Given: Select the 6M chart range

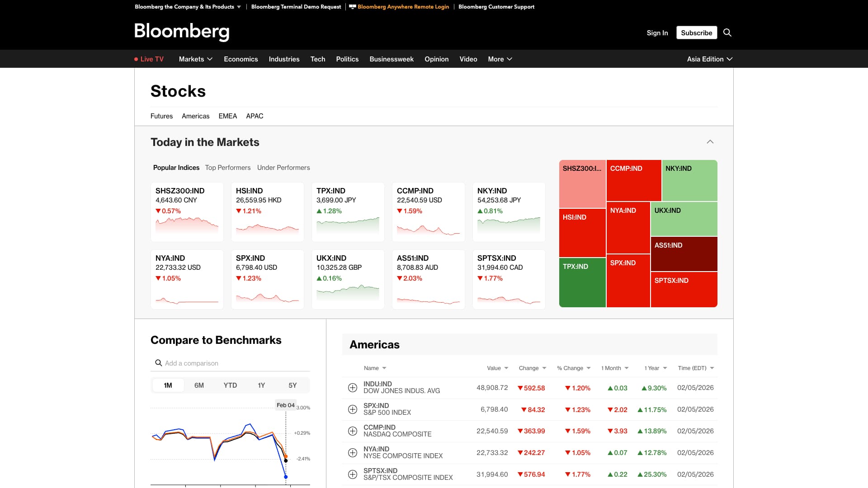Looking at the screenshot, I should [199, 385].
